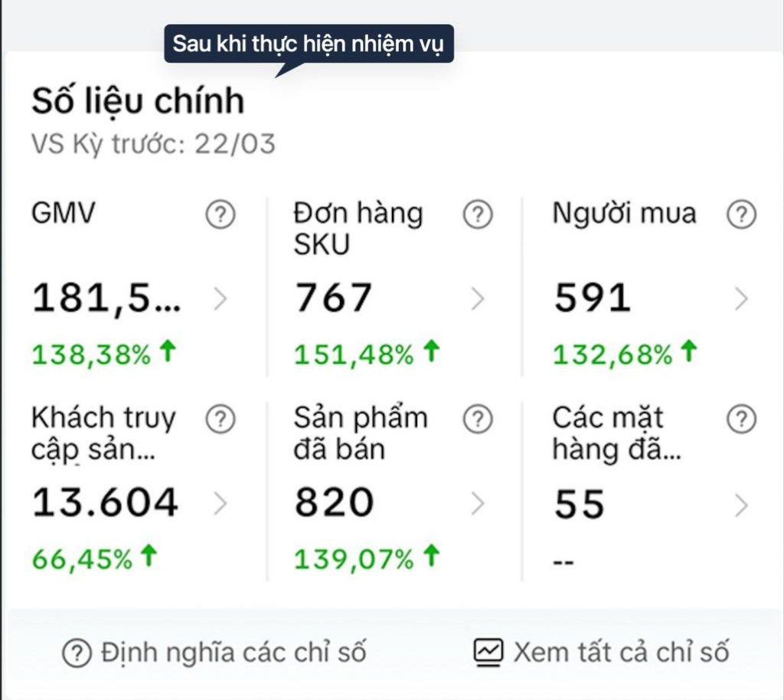Open Khách truy cập details chevron
The width and height of the screenshot is (784, 700).
(x=220, y=503)
